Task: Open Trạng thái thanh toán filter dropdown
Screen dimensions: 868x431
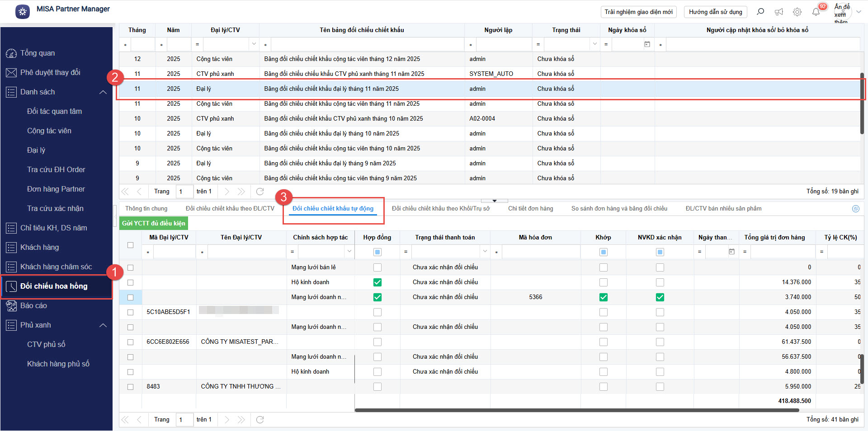Action: [x=485, y=252]
